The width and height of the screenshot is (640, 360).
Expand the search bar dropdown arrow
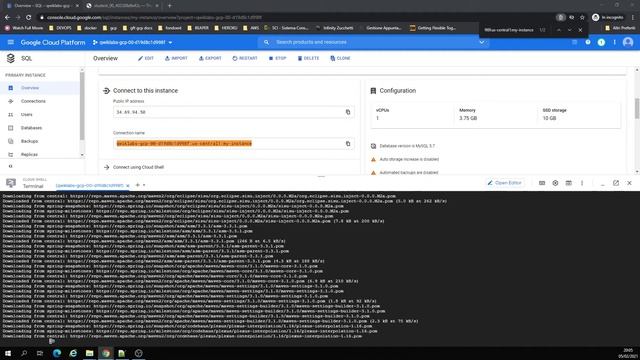tap(482, 42)
